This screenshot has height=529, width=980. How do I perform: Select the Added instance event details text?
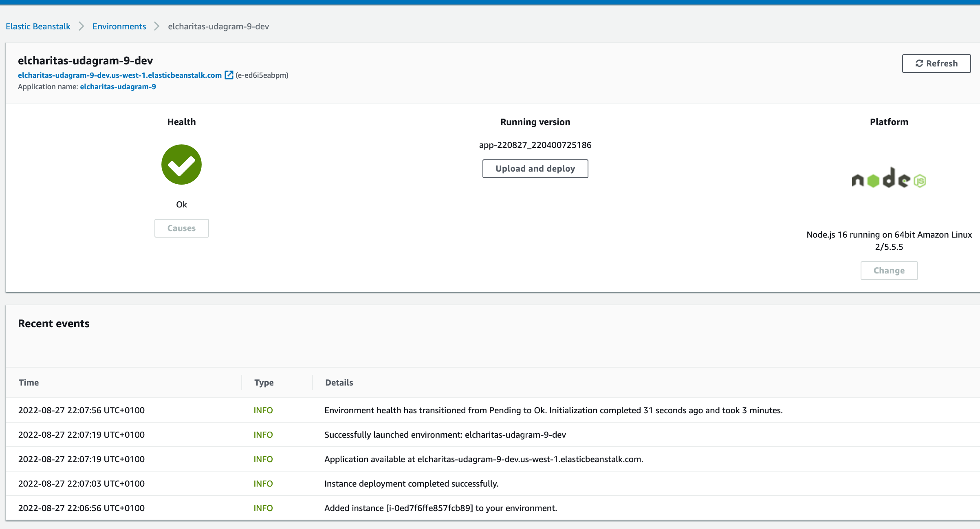tap(440, 508)
